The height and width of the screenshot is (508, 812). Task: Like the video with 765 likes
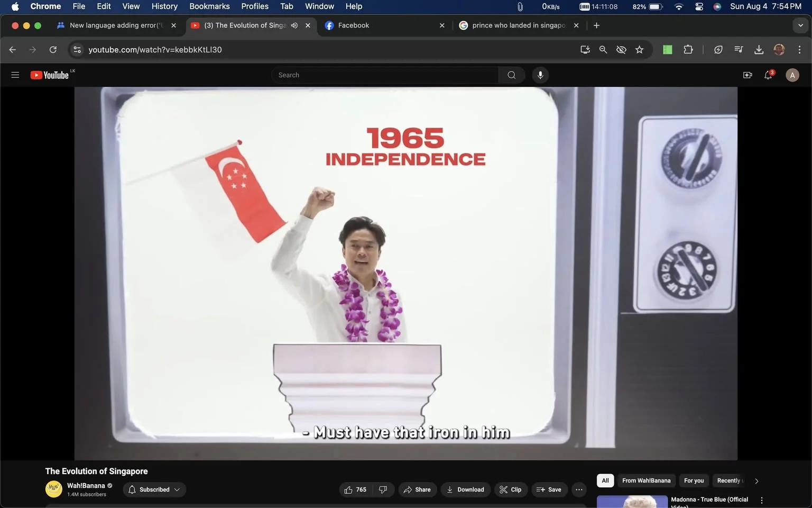coord(355,489)
